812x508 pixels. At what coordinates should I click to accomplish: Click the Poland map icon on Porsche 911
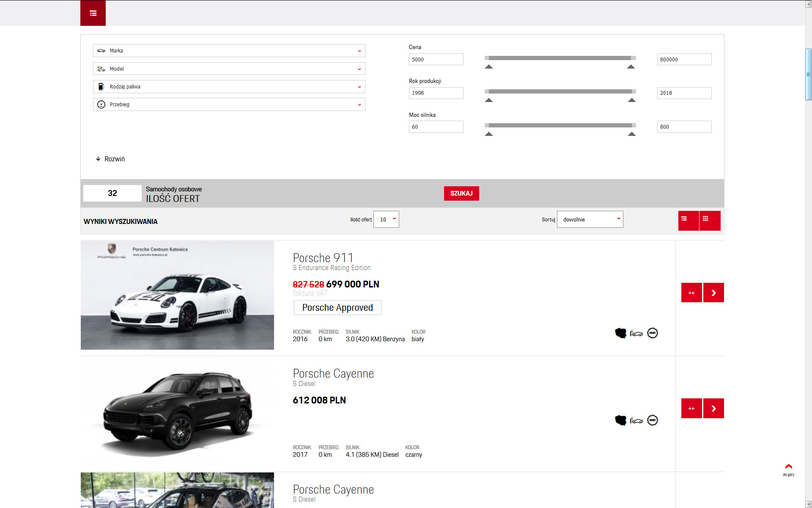click(620, 333)
